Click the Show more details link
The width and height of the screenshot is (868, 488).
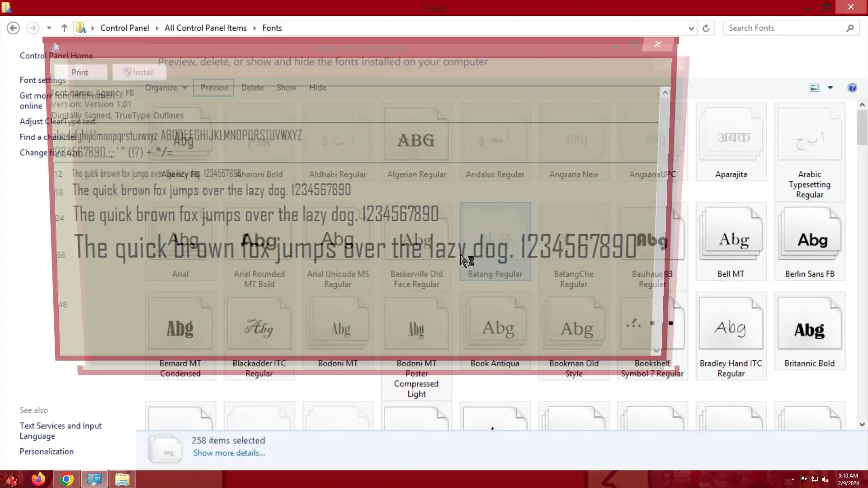(x=229, y=453)
